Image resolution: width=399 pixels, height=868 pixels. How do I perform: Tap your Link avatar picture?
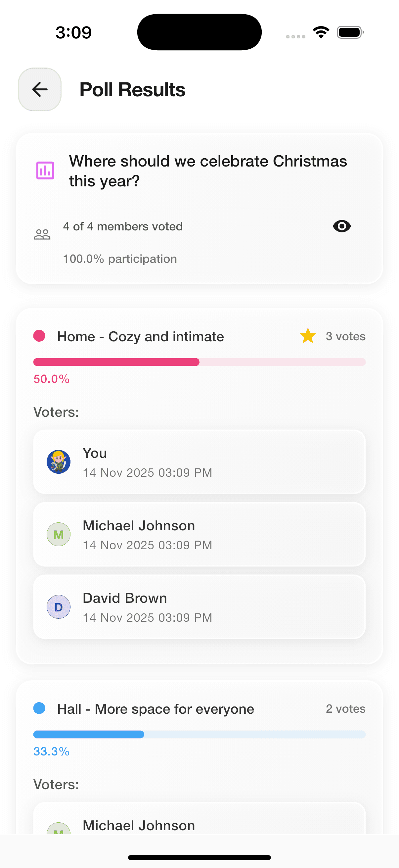(x=59, y=461)
